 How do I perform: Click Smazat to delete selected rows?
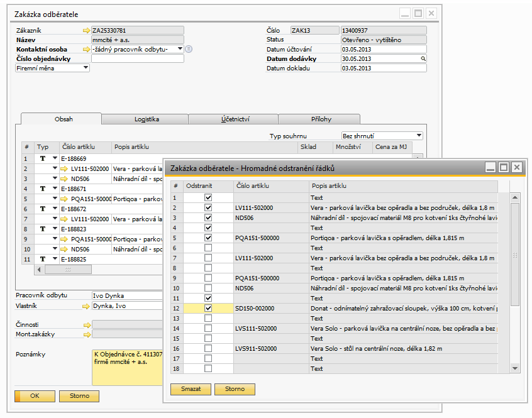191,389
